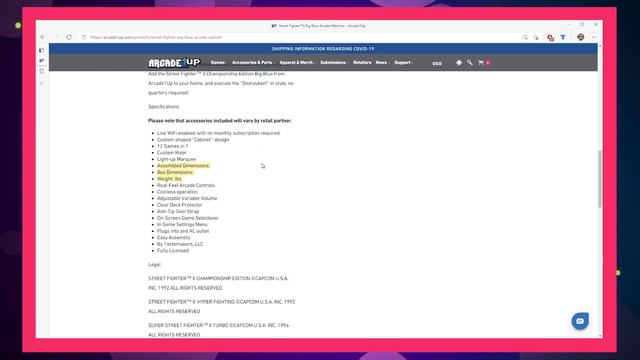Open the Submissions nav menu
Screen dimensions: 640x360
(x=333, y=62)
